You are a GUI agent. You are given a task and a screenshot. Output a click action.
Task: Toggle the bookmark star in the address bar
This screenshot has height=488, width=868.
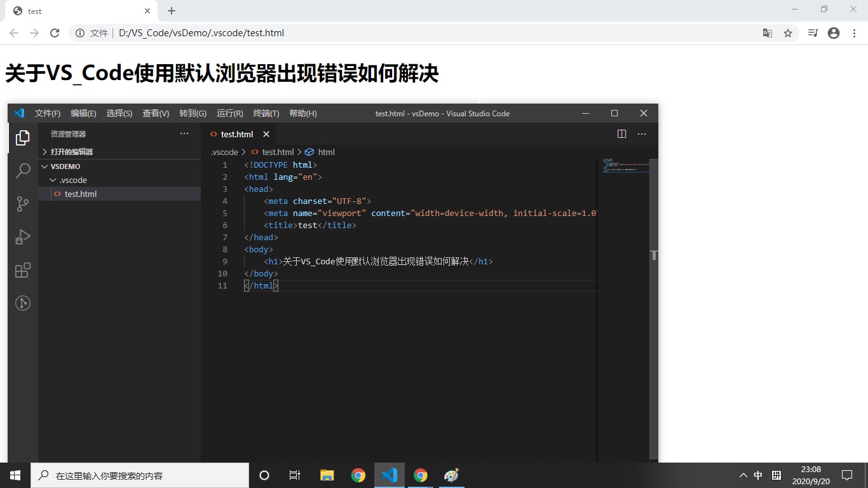(x=789, y=32)
